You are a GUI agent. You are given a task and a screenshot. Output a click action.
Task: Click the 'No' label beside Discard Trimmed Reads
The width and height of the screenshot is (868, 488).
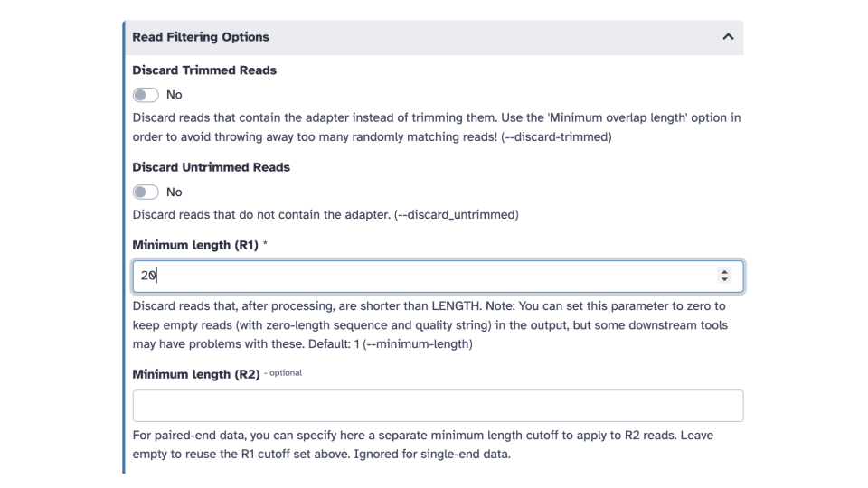174,95
